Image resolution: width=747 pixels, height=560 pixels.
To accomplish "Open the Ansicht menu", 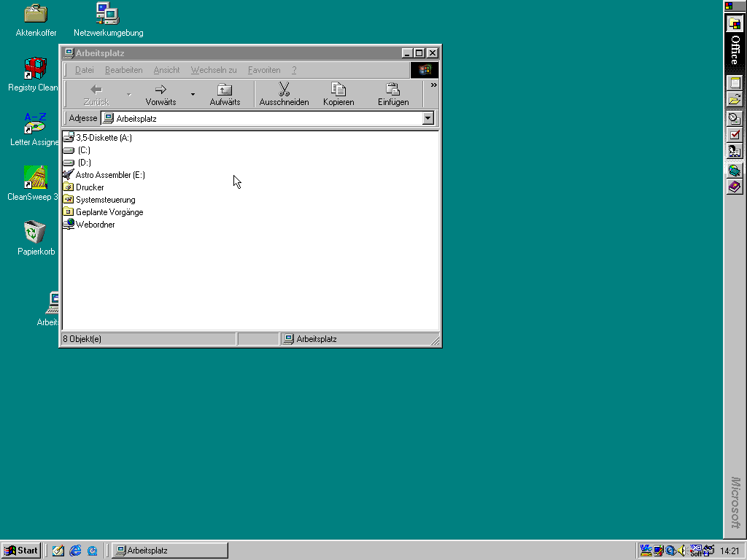I will pos(167,70).
